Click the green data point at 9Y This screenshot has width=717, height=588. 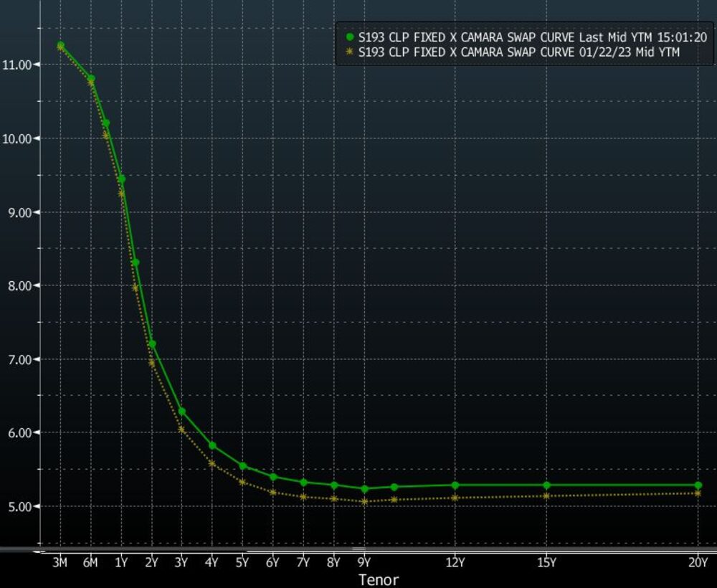365,489
